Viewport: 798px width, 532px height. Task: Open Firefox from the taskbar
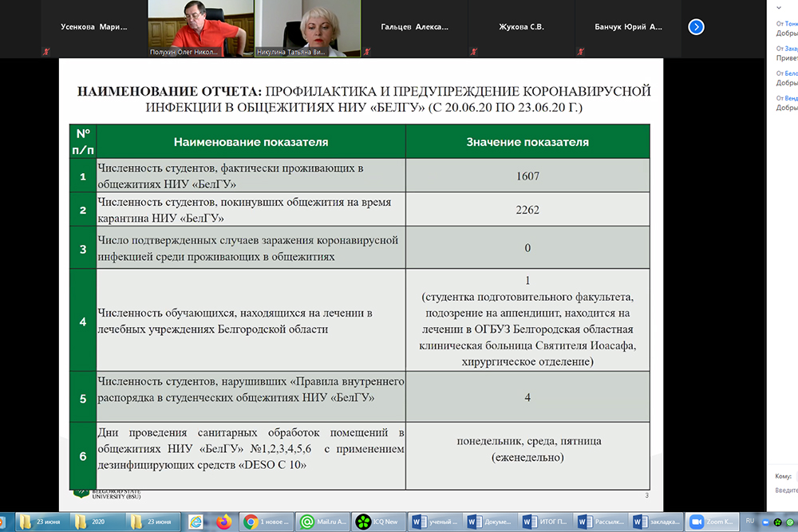pos(224,522)
